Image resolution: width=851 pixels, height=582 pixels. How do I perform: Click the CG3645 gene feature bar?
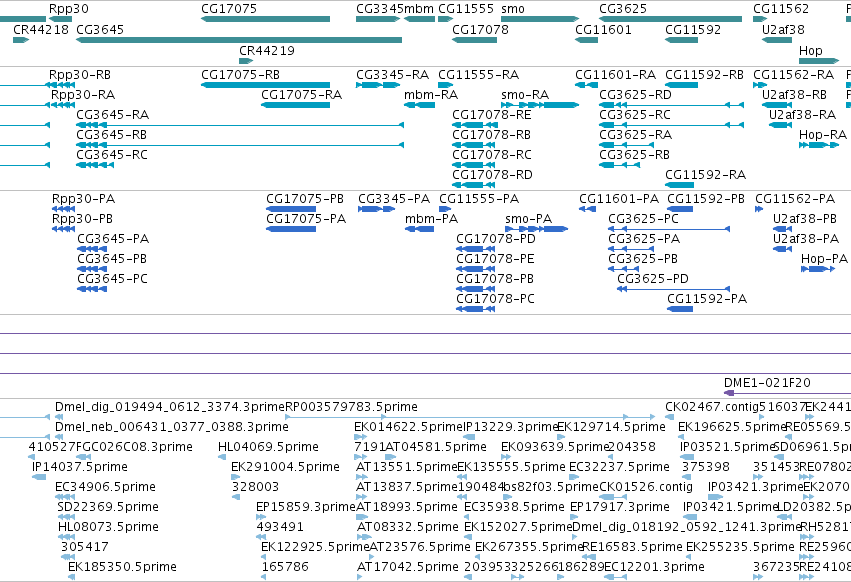point(239,40)
